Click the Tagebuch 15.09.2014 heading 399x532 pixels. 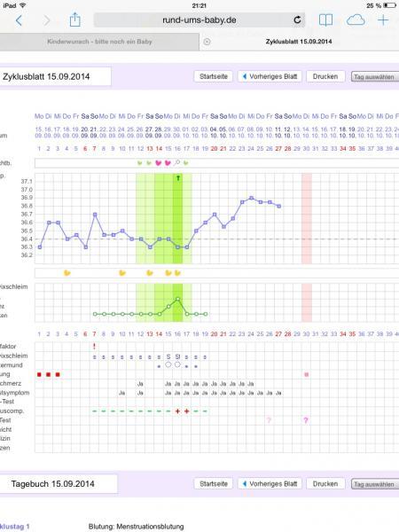pyautogui.click(x=52, y=484)
